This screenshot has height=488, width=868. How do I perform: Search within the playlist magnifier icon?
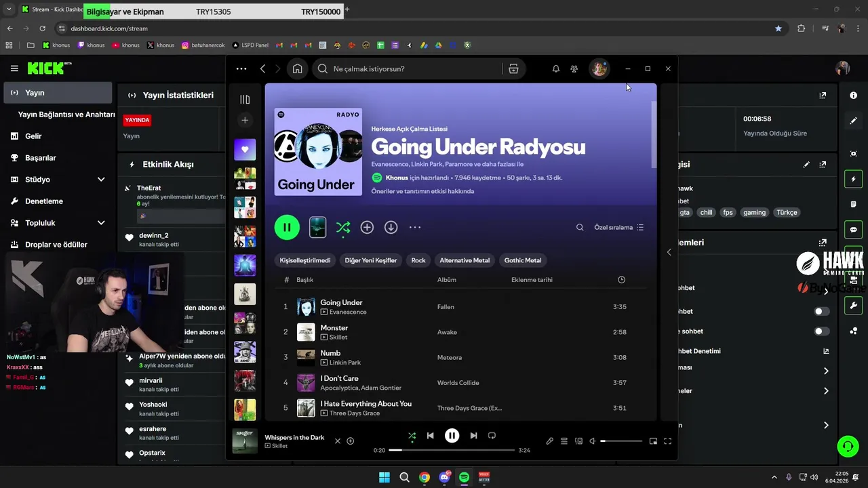(580, 228)
